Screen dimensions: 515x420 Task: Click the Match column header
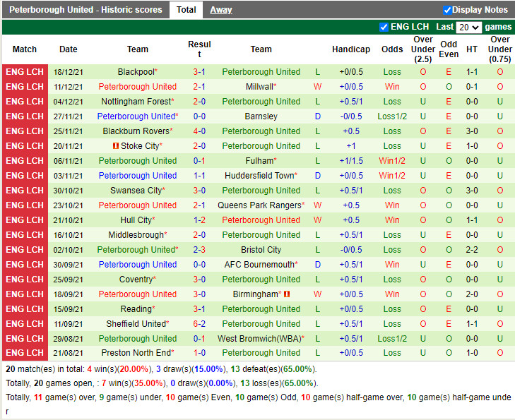click(25, 49)
